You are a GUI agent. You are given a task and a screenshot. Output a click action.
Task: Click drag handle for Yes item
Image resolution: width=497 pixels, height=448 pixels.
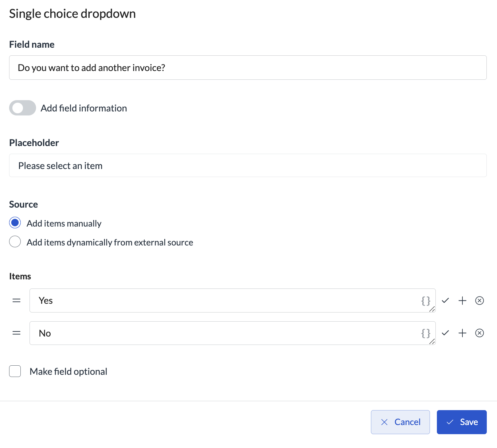pos(16,300)
